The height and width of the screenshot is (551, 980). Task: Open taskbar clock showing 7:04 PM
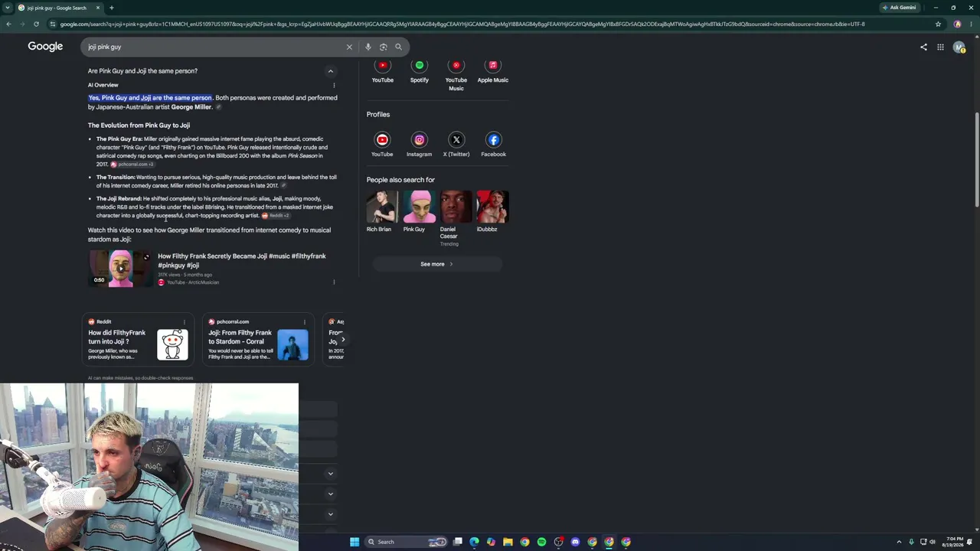955,542
